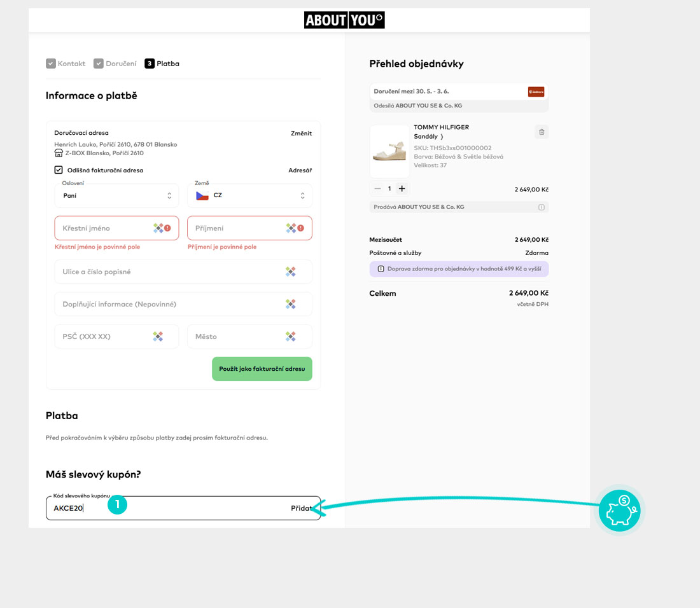Click info icon in free shipping banner
The width and height of the screenshot is (700, 608).
pyautogui.click(x=381, y=269)
